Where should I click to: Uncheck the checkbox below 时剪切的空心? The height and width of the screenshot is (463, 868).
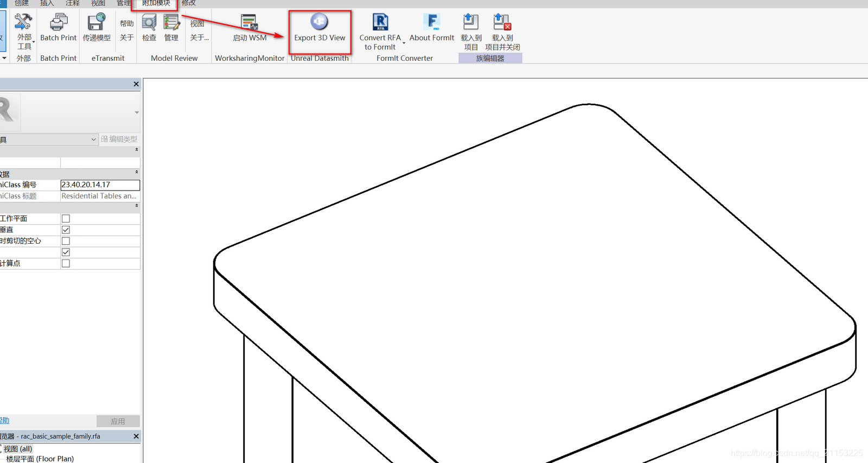[x=66, y=252]
